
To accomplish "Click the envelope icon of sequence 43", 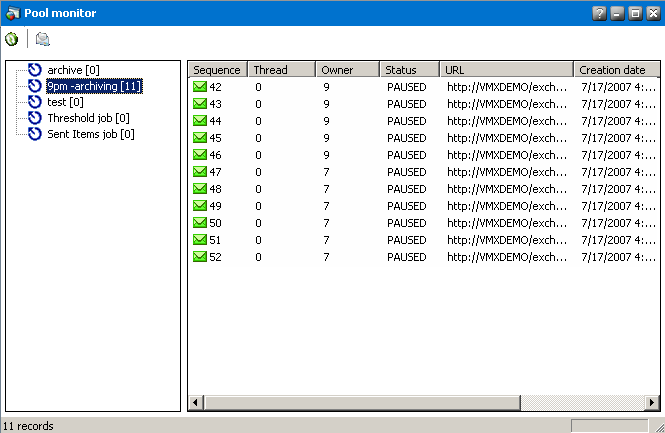I will [200, 103].
